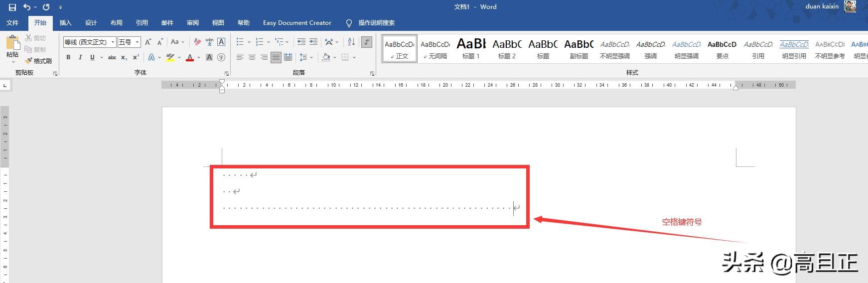Open the font name dropdown arrow
Image resolution: width=868 pixels, height=283 pixels.
[x=113, y=42]
